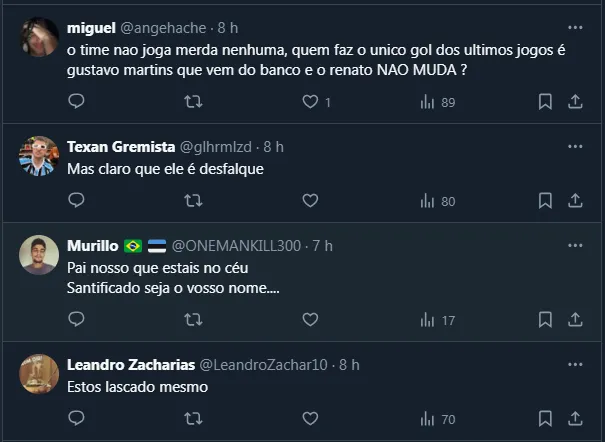Viewport: 605px width, 442px height.
Task: Like Texan Gremista's tweet
Action: (x=310, y=201)
